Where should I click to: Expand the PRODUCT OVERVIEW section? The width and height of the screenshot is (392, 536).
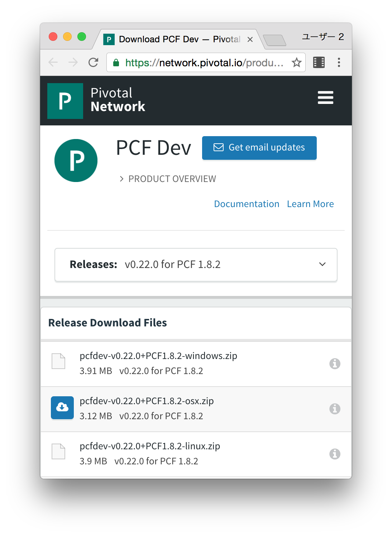coord(168,179)
